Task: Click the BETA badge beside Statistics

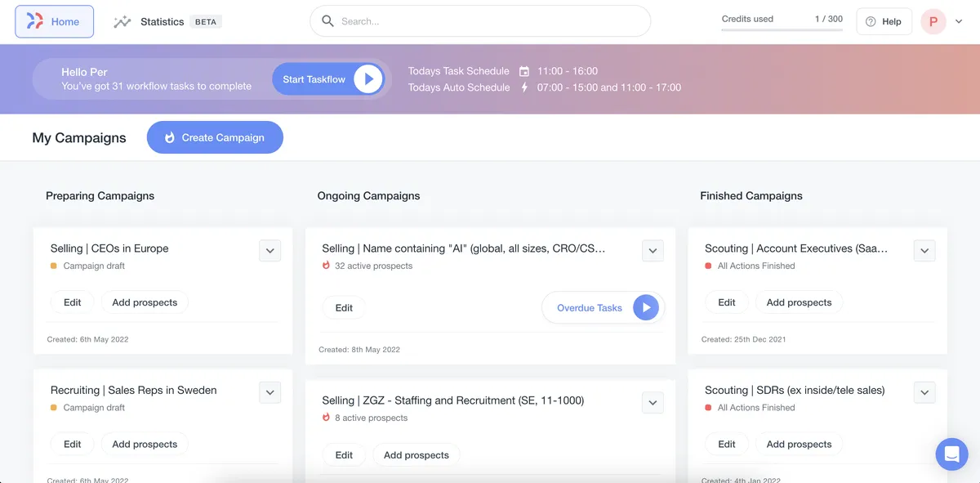Action: (x=206, y=22)
